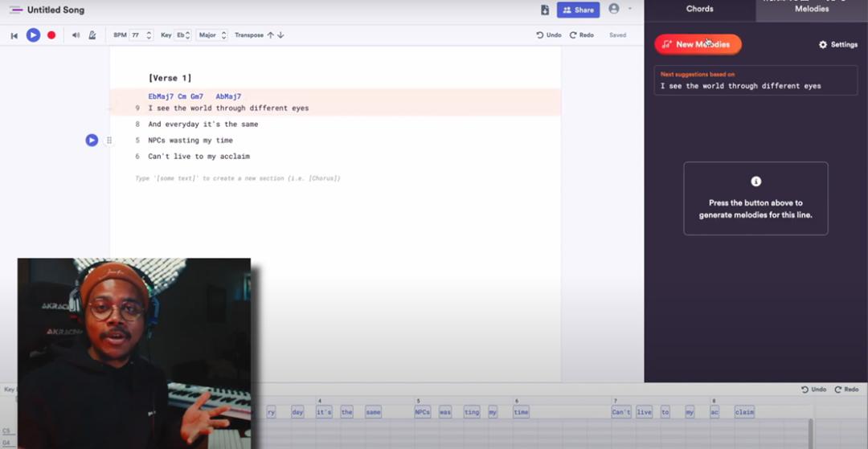Screen dimensions: 868x449
Task: Transpose the song down with down arrow
Action: click(x=280, y=35)
